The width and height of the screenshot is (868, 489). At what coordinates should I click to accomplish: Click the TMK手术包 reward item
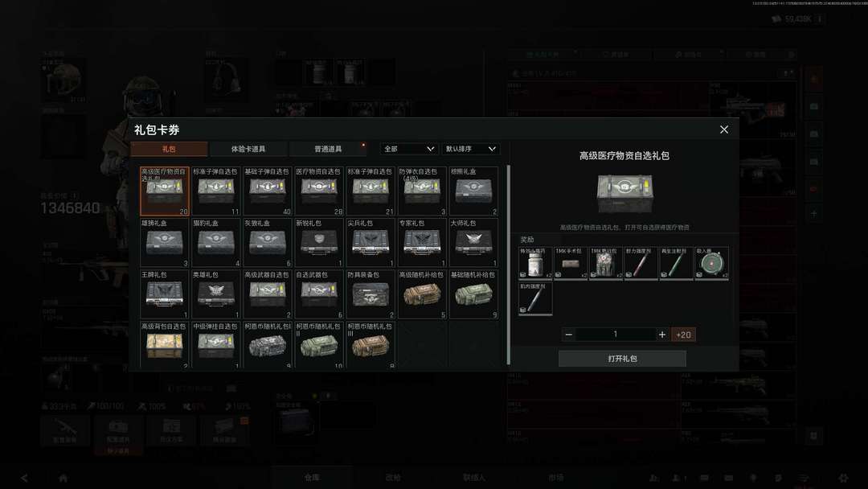point(571,263)
